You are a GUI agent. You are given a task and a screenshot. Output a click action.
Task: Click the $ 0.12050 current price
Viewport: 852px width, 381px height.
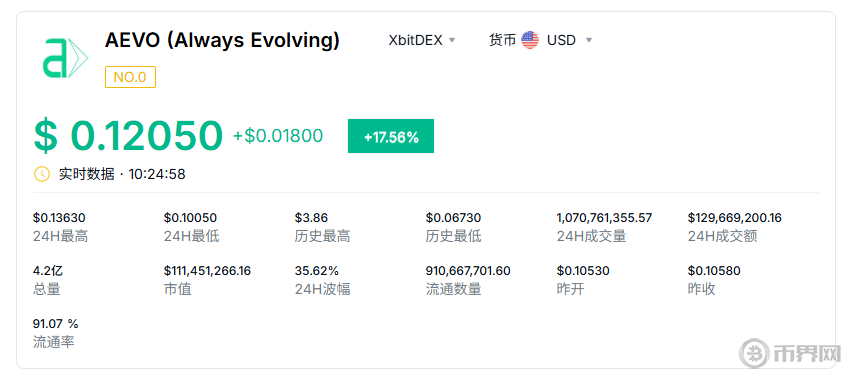[x=128, y=135]
